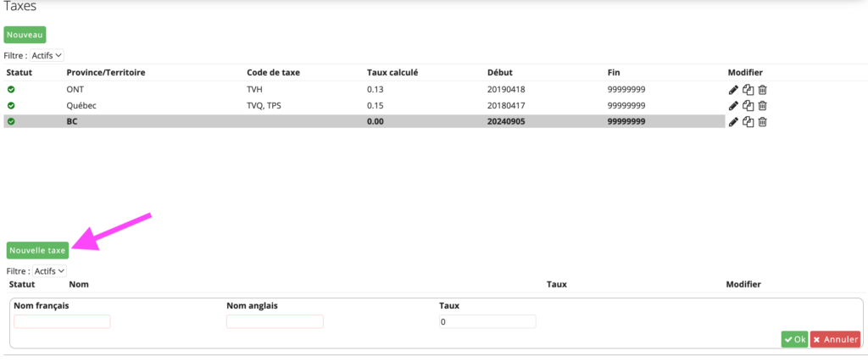
Task: Remove the BC tax row via trash icon
Action: 762,122
